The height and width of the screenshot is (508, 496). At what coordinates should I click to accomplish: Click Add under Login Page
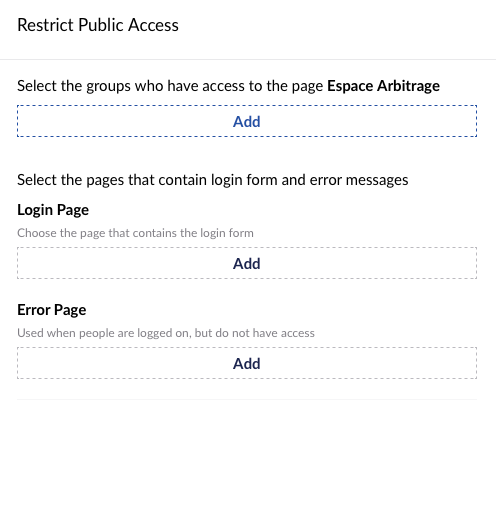[247, 263]
